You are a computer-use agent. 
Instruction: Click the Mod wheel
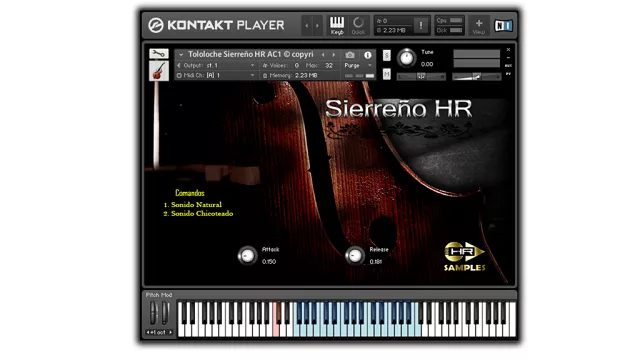tap(165, 313)
